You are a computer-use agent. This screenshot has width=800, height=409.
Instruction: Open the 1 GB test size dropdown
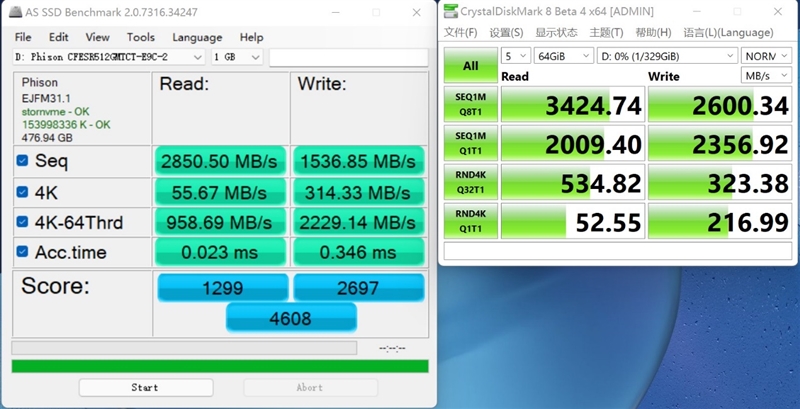[x=237, y=57]
